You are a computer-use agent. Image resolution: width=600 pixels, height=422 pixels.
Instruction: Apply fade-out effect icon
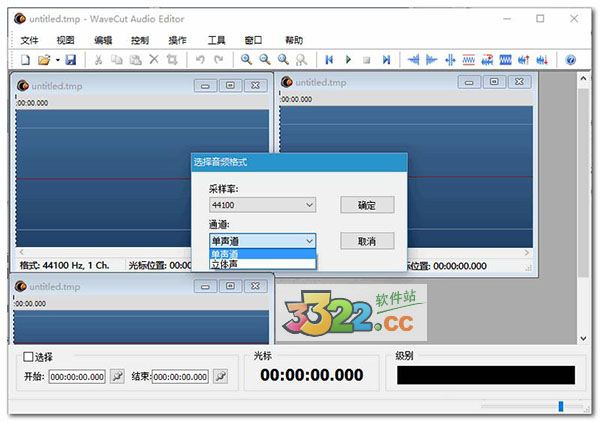coord(432,60)
